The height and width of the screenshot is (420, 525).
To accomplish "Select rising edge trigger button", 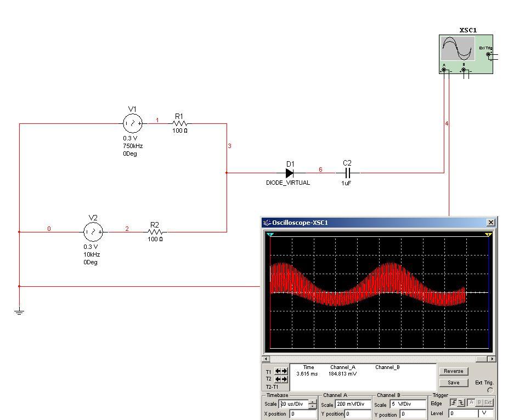I will [x=453, y=402].
